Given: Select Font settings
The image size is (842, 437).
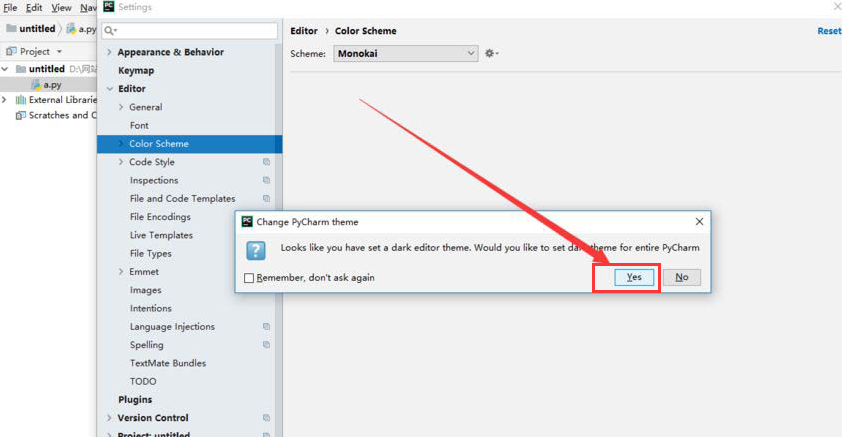Looking at the screenshot, I should pos(139,125).
